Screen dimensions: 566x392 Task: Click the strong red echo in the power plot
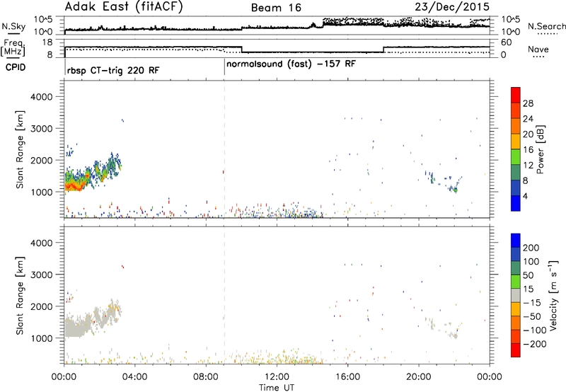(x=74, y=186)
